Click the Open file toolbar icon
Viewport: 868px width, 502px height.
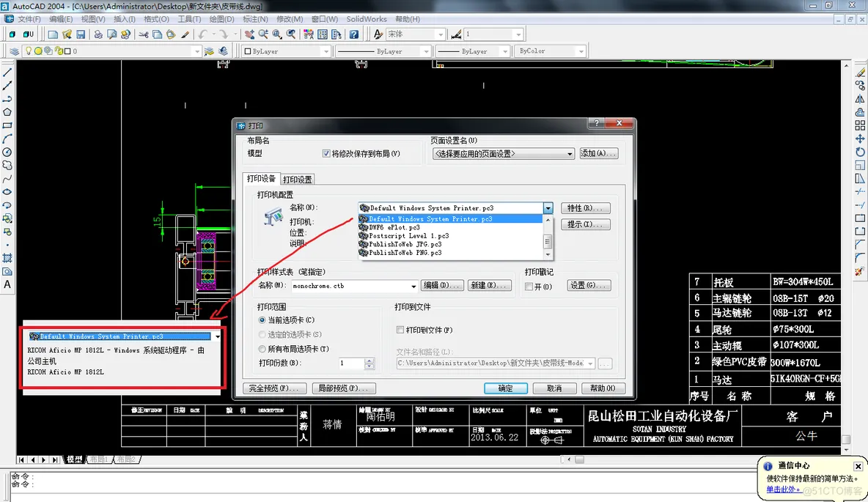click(x=67, y=34)
